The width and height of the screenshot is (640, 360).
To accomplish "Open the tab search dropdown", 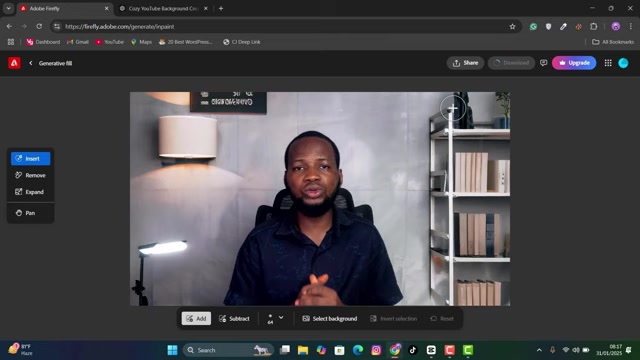I will [8, 8].
